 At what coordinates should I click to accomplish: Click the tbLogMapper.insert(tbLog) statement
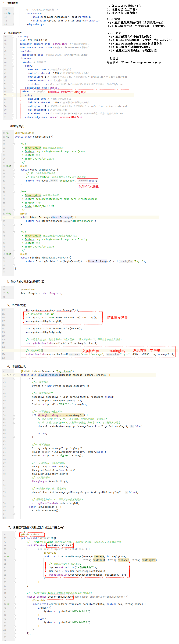click(50, 481)
